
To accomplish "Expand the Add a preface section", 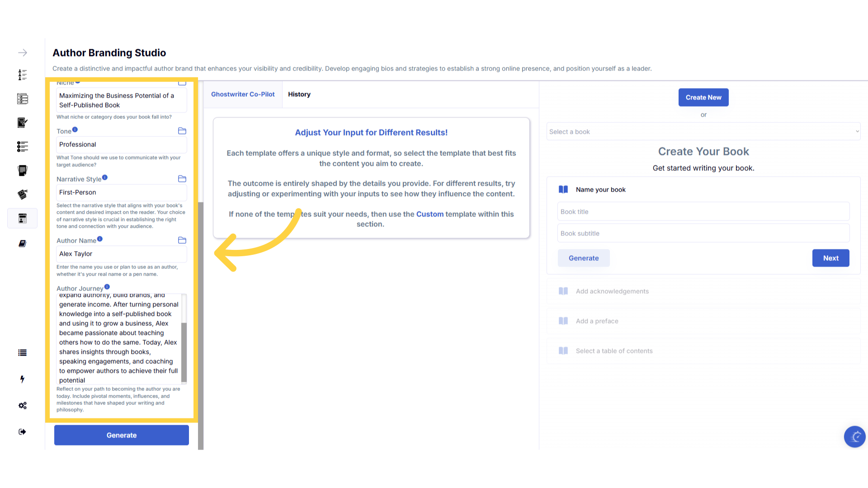I will (597, 321).
